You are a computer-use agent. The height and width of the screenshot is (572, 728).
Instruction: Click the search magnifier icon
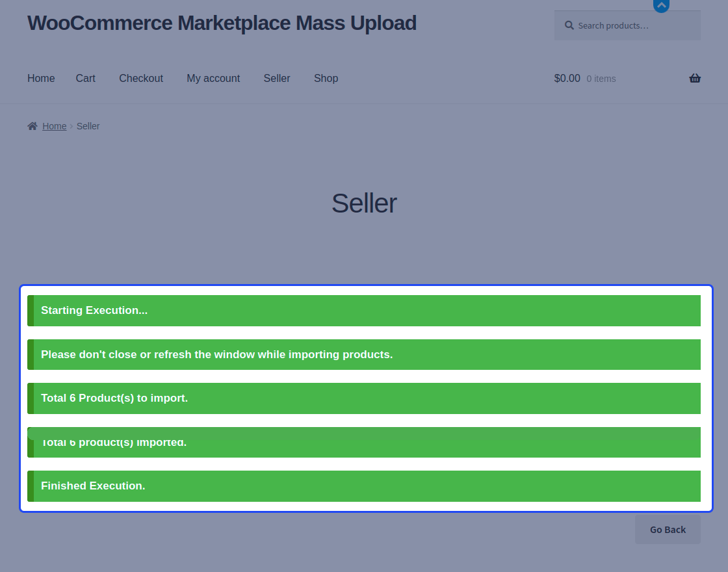(x=569, y=25)
